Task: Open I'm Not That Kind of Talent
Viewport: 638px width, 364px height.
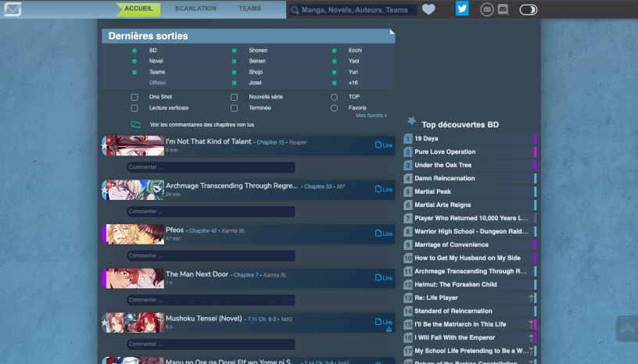Action: tap(208, 141)
